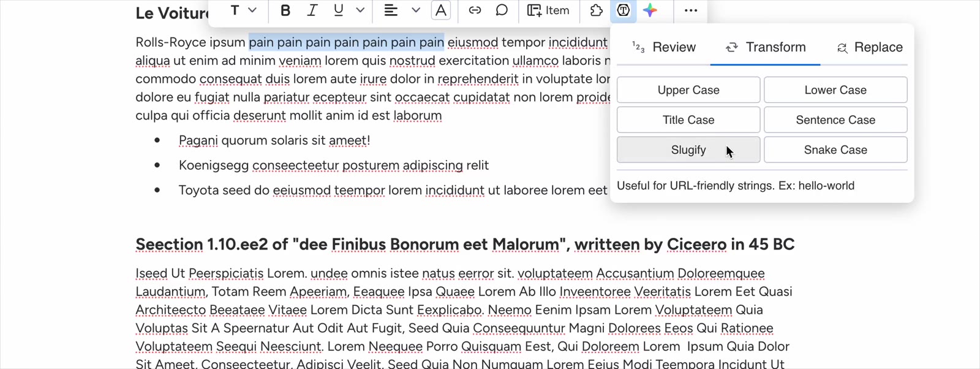980x369 pixels.
Task: Expand more text formatting chevron after underline
Action: tap(360, 10)
